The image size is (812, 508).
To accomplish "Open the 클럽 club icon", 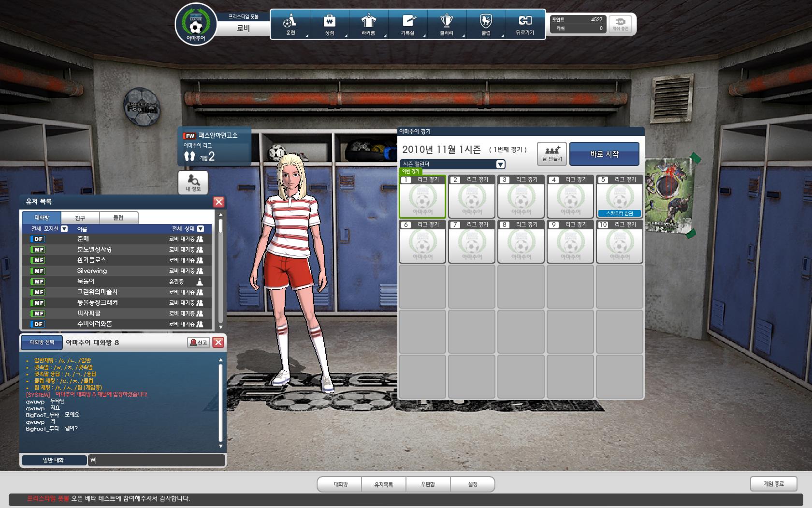I will pyautogui.click(x=486, y=24).
